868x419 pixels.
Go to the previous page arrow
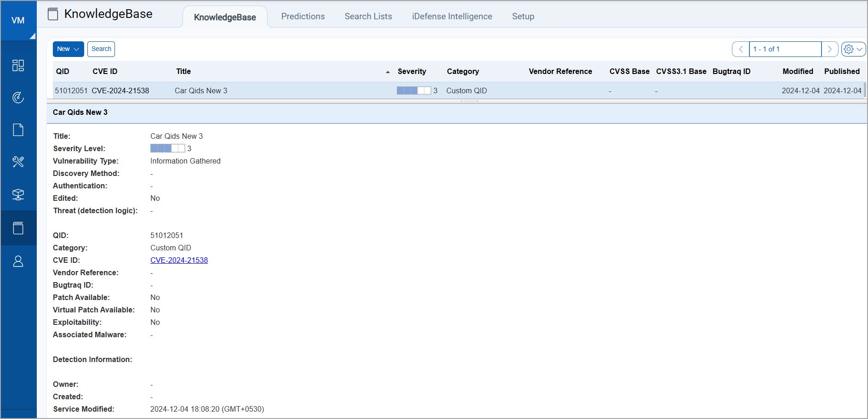pos(740,49)
